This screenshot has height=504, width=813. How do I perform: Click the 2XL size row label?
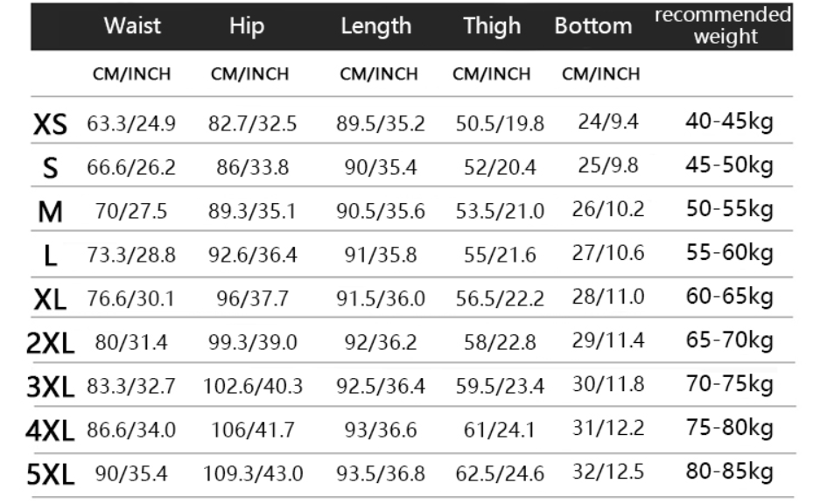50,342
